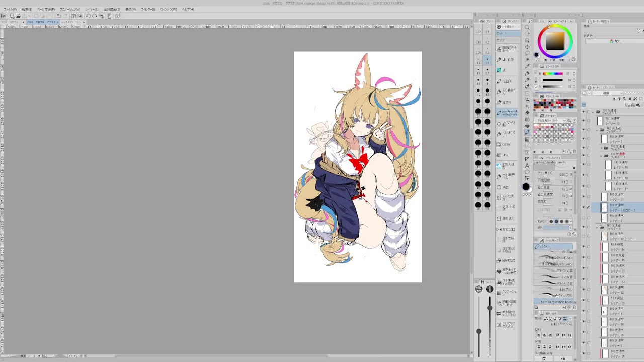Select レイヤー 12 のコピー layer thumbnail
The image size is (644, 362).
tap(604, 236)
